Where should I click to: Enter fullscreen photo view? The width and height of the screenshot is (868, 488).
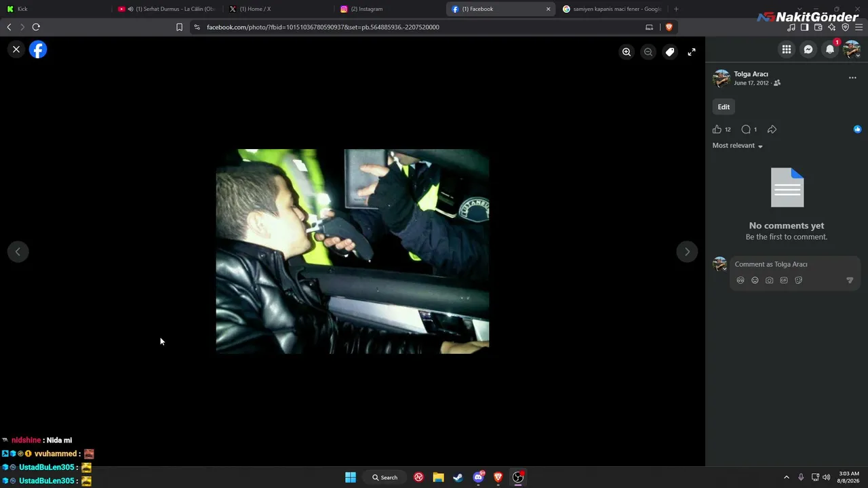(x=692, y=52)
